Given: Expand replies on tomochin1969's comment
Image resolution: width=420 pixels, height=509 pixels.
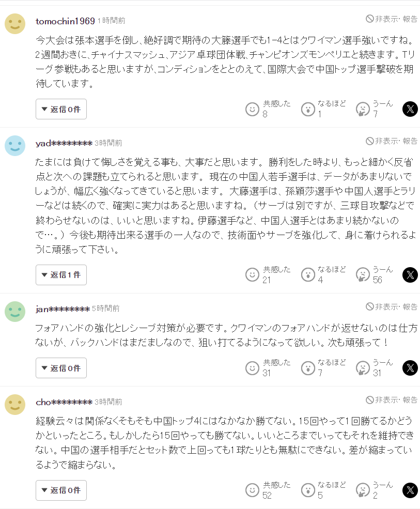Looking at the screenshot, I should 61,109.
